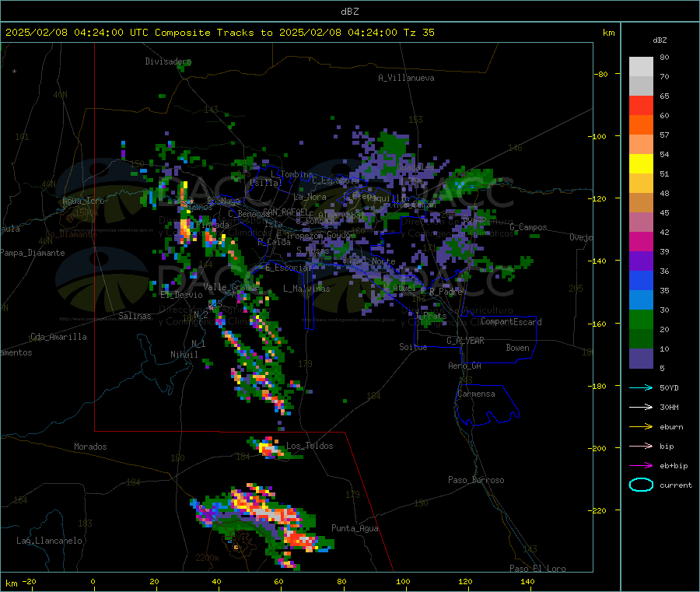Click the Morados map label
The height and width of the screenshot is (592, 700).
[90, 447]
